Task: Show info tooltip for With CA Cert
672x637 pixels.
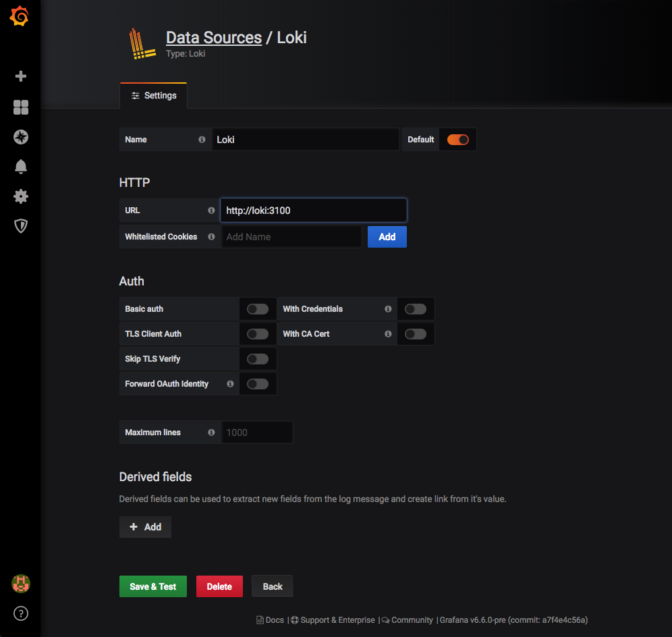Action: (x=388, y=333)
